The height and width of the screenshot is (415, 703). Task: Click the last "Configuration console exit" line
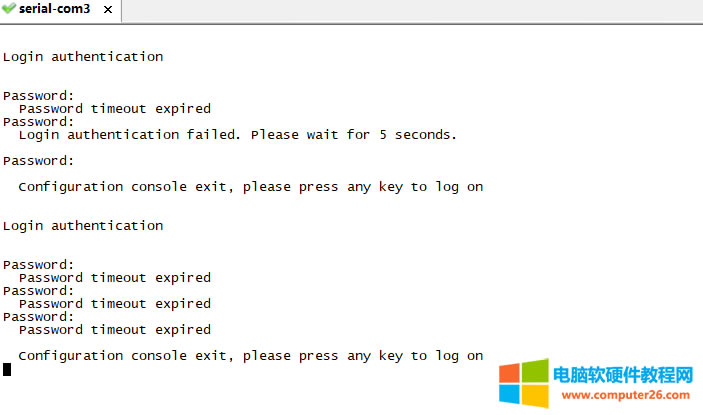pyautogui.click(x=250, y=356)
